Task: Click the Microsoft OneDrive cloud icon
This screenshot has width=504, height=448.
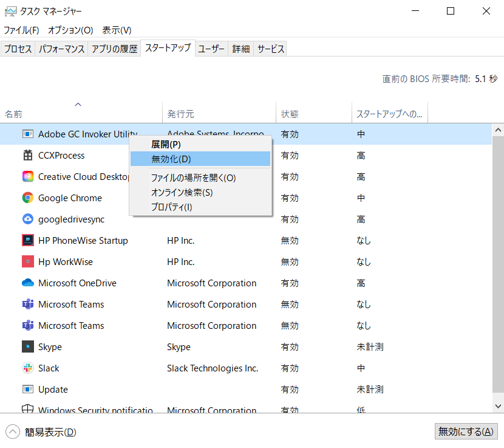Action: click(x=28, y=283)
